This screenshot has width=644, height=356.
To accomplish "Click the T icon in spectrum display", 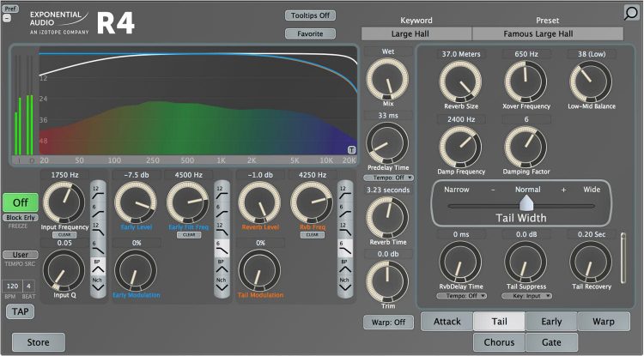I will [x=351, y=150].
